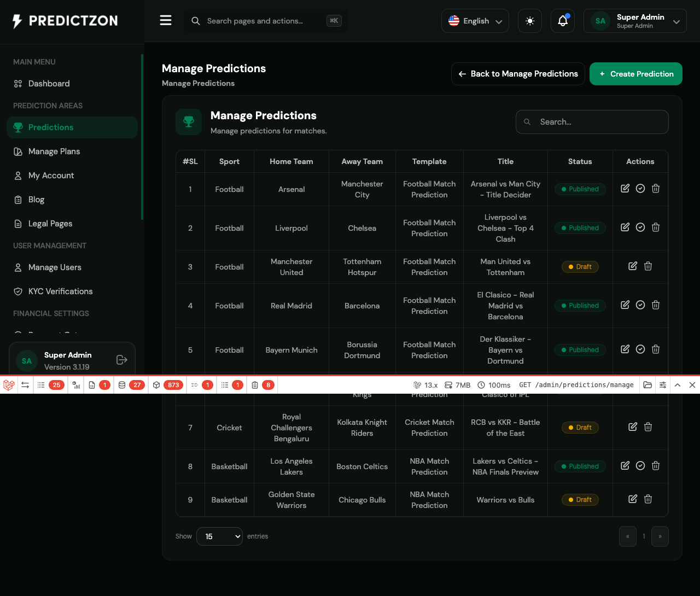Viewport: 700px width, 596px height.
Task: Delete the Liverpool vs Chelsea prediction
Action: (656, 227)
